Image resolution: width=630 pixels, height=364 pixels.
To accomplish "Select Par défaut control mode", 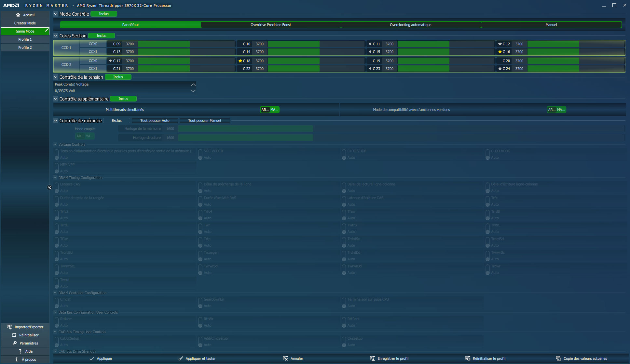I will 130,25.
